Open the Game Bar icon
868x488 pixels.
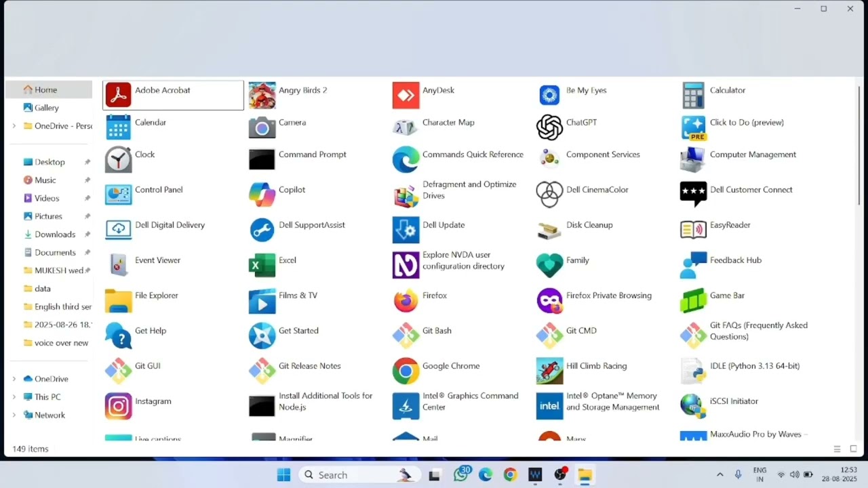pyautogui.click(x=693, y=300)
